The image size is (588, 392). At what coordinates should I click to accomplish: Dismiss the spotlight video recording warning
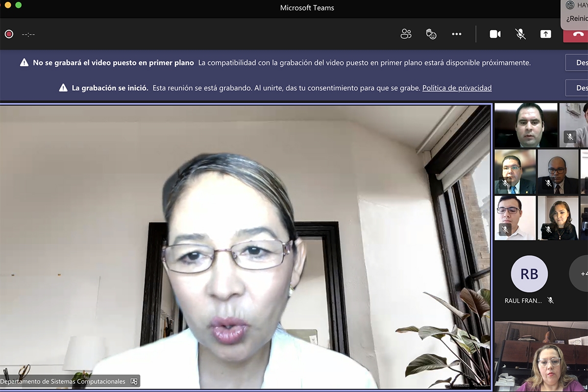pyautogui.click(x=577, y=63)
